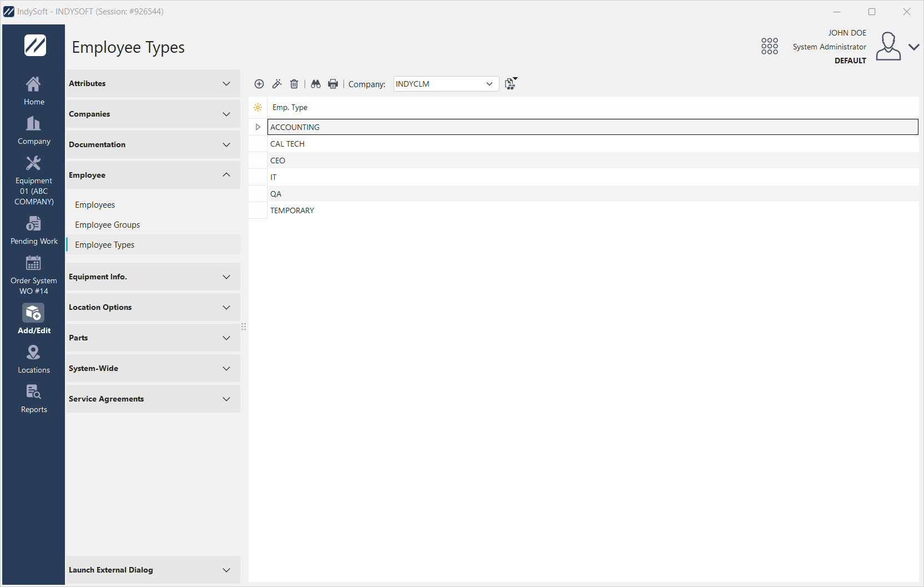The width and height of the screenshot is (924, 587).
Task: Select the ACCOUNTING row
Action: pyautogui.click(x=593, y=127)
